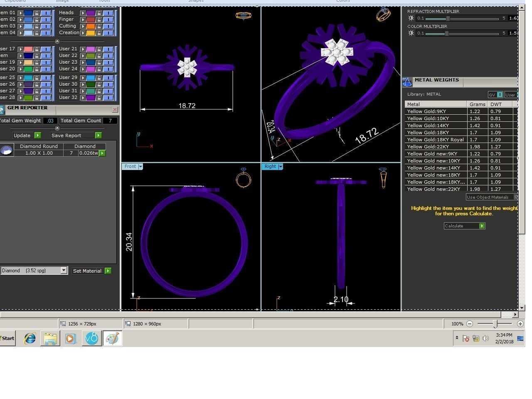The height and width of the screenshot is (399, 532).
Task: Click the padlock on the User 21 layer
Action: [99, 49]
